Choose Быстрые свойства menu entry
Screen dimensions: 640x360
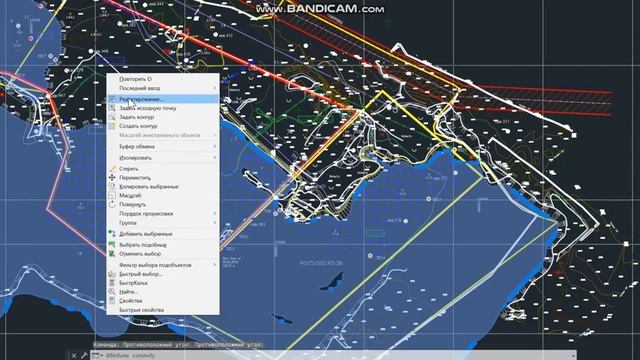click(163, 310)
